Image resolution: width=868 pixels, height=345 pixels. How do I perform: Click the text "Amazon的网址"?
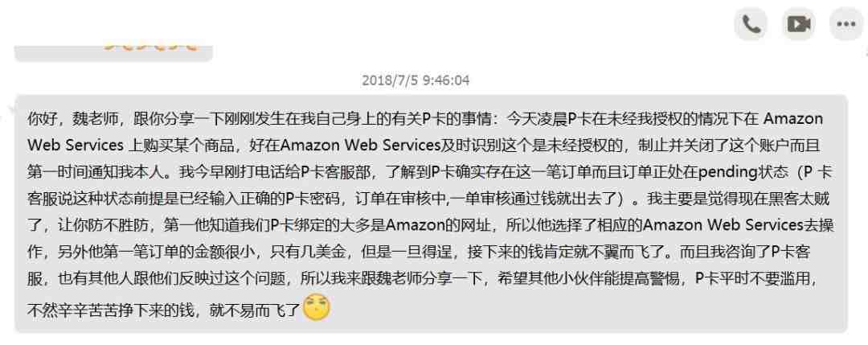point(429,225)
